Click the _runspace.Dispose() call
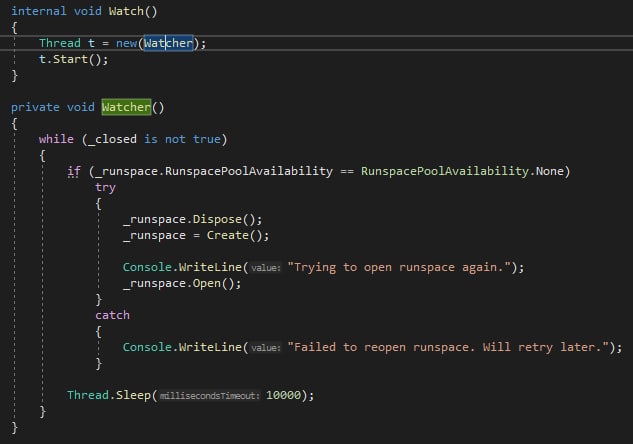 (x=193, y=219)
